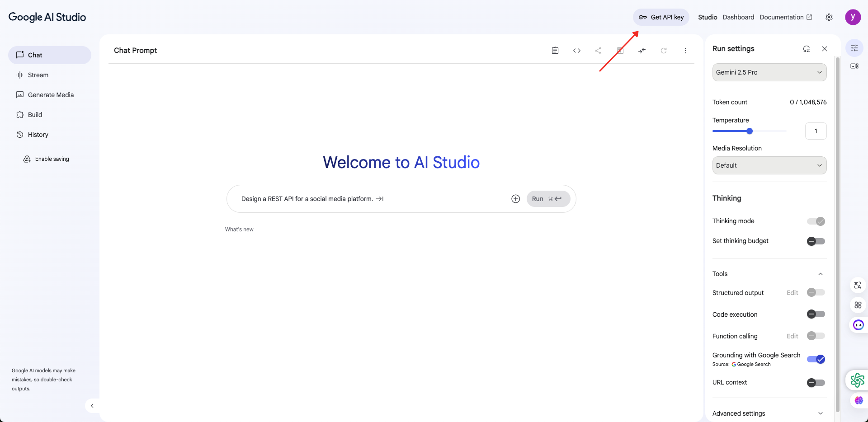Image resolution: width=868 pixels, height=422 pixels.
Task: Reset run settings to default icon
Action: tap(807, 49)
